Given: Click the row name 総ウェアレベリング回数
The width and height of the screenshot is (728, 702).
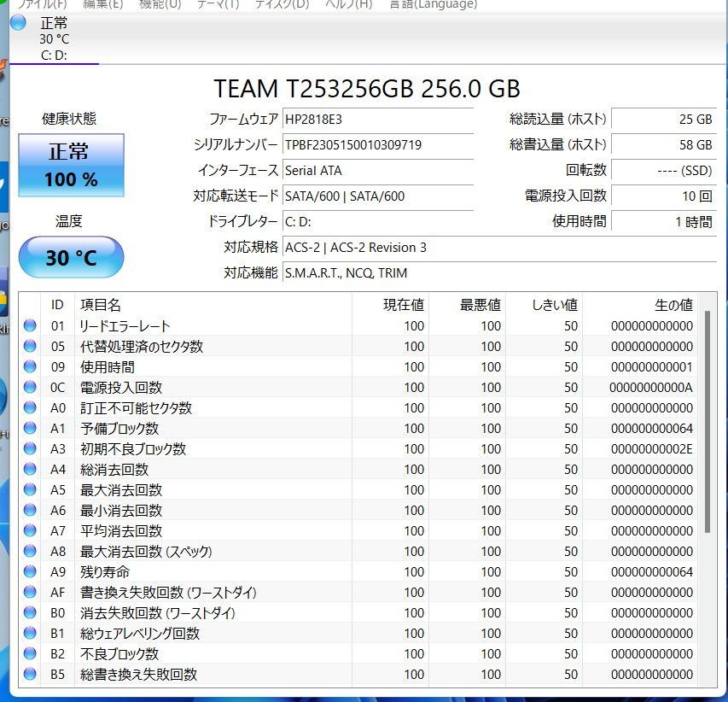Looking at the screenshot, I should tap(140, 633).
